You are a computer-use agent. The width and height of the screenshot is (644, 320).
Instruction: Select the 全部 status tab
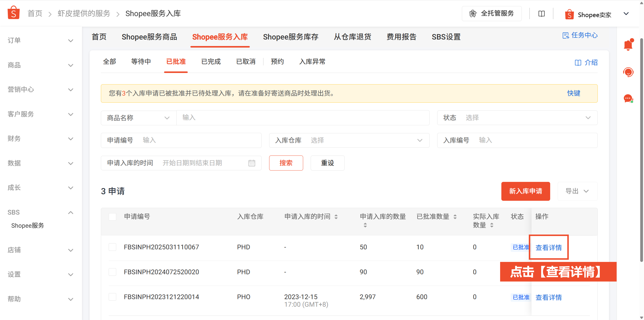[109, 61]
